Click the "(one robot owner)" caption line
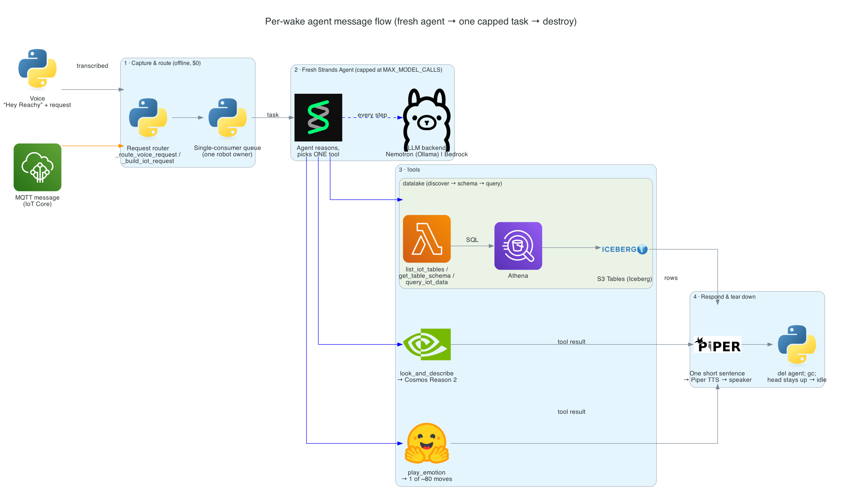 227,154
